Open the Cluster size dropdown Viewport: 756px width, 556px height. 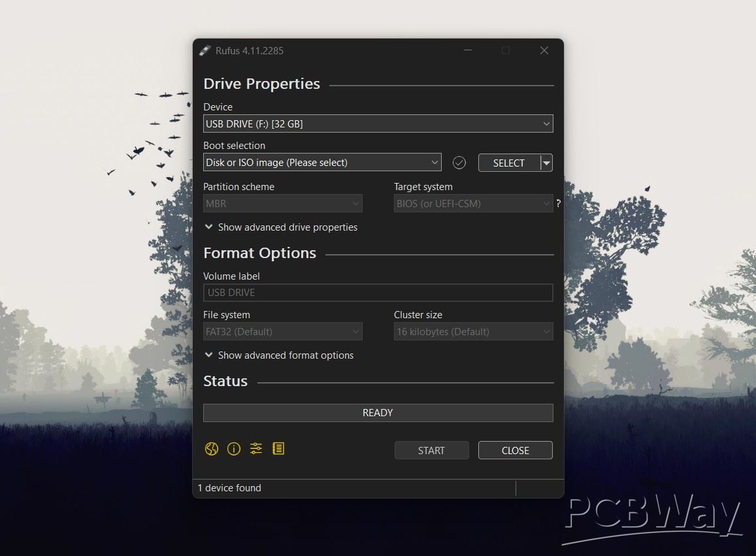tap(473, 332)
